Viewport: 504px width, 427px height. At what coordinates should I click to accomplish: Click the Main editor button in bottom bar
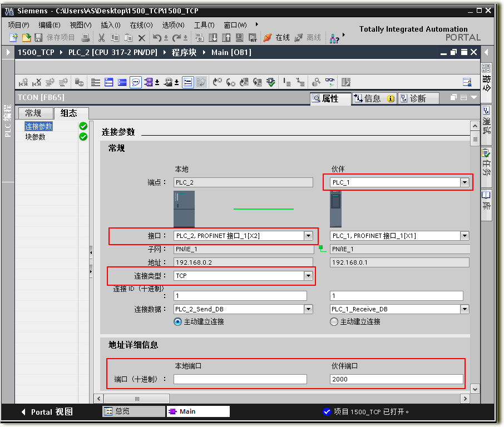point(198,411)
